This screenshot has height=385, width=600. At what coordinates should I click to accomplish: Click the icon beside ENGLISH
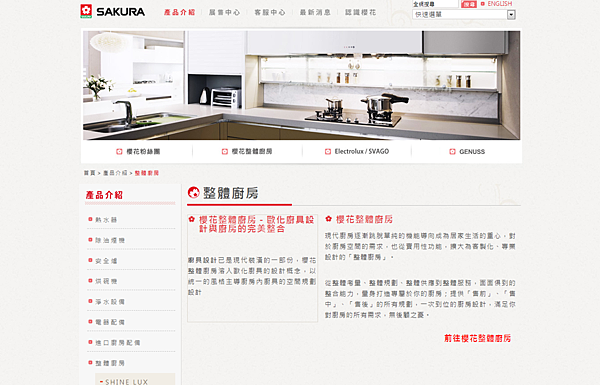pos(483,4)
